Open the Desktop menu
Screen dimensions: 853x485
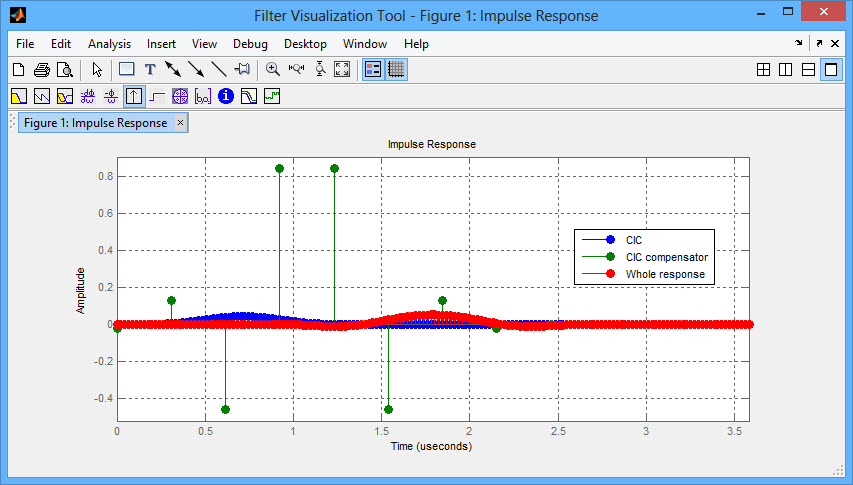click(x=305, y=44)
